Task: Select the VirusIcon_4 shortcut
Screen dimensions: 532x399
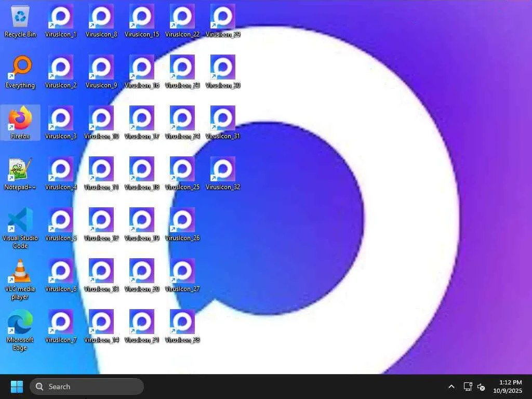Action: pyautogui.click(x=61, y=174)
